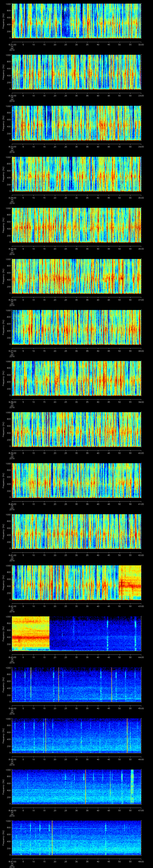The height and width of the screenshot is (868, 153).
Task: Click the spectrogram panel starting at 8:39:00
Action: tap(77, 429)
